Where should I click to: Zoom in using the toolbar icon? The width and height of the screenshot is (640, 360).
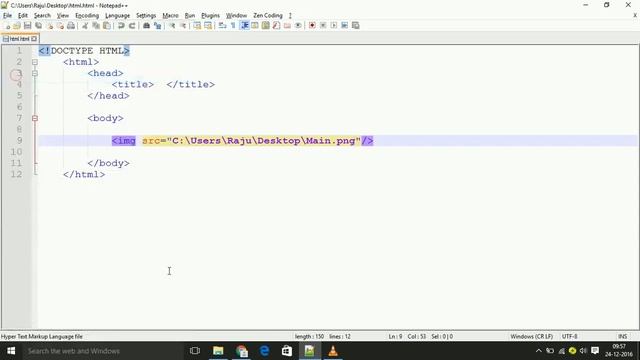172,25
